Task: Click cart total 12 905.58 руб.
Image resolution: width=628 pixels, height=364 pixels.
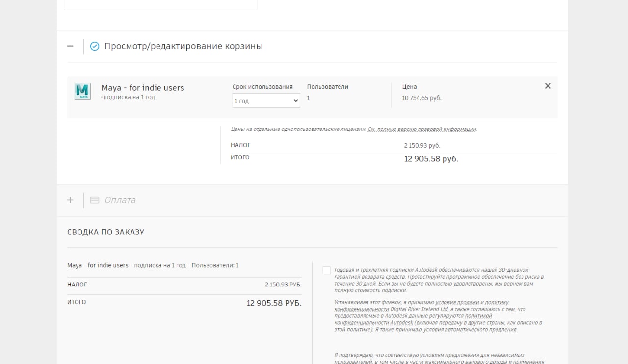Action: (x=431, y=159)
